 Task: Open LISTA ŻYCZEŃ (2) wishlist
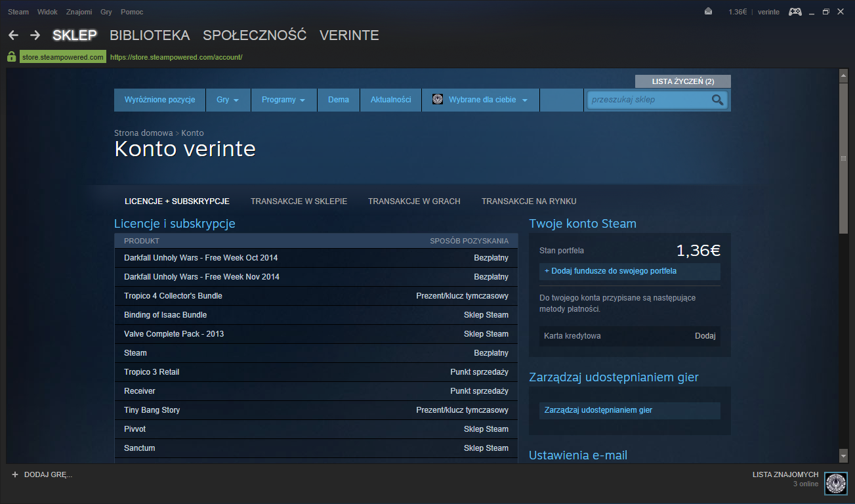click(683, 81)
